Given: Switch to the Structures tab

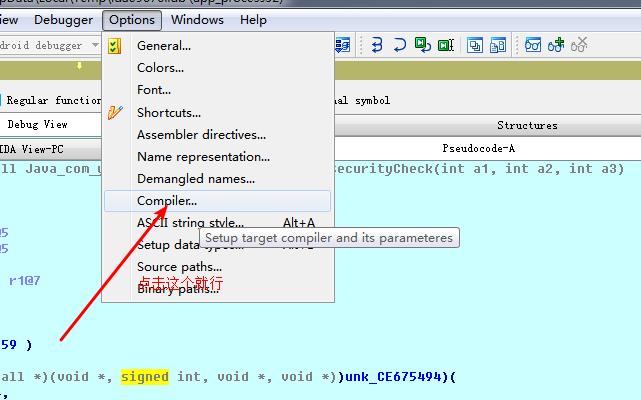Looking at the screenshot, I should [x=487, y=126].
